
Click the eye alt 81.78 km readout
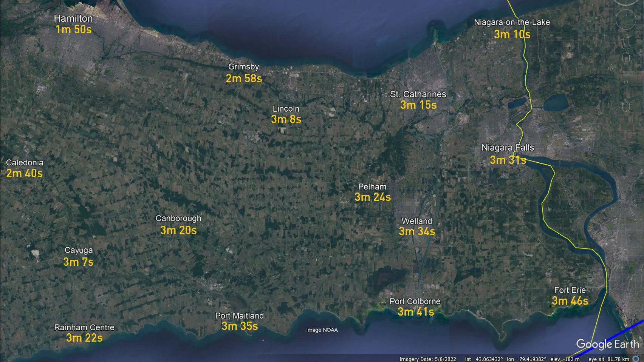608,359
